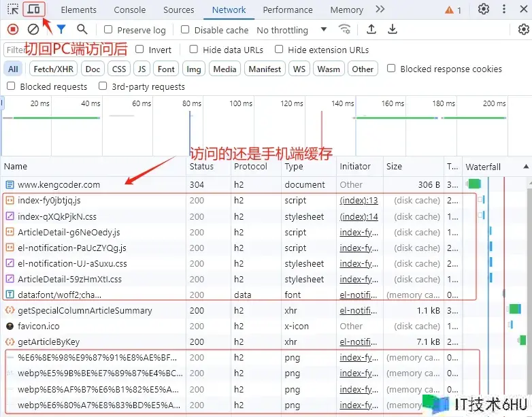Switch to the Console tab
Screen dimensions: 532x417
(x=129, y=10)
